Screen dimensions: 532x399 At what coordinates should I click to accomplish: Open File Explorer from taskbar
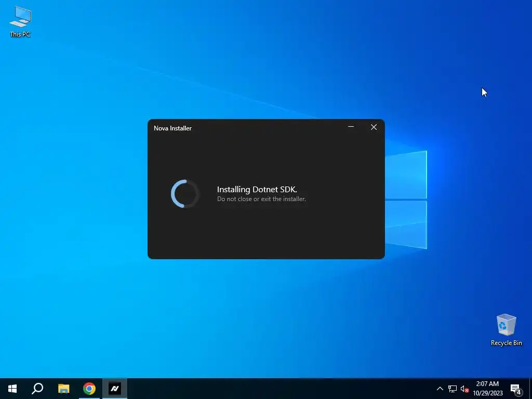[x=64, y=389]
